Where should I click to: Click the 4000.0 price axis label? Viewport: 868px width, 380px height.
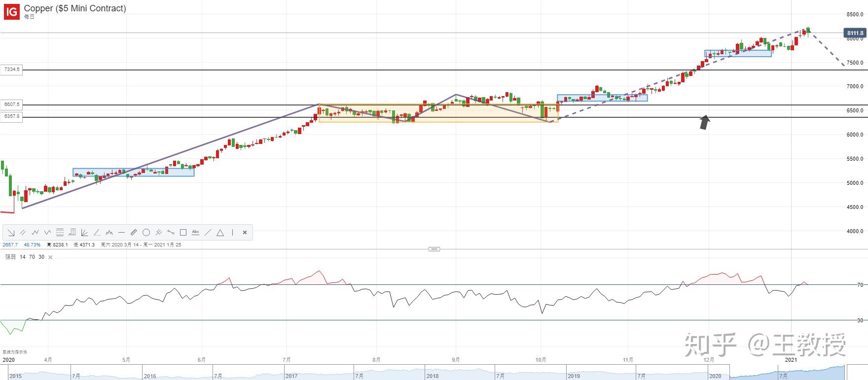855,231
